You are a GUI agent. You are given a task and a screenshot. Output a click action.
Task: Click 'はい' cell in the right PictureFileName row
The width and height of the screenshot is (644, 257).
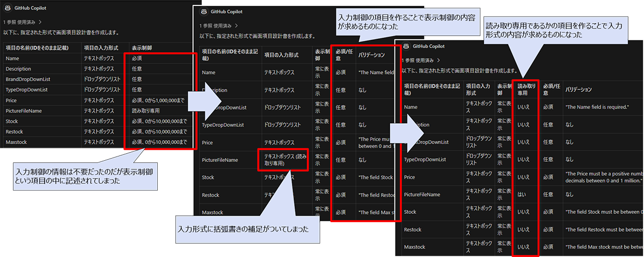(521, 195)
